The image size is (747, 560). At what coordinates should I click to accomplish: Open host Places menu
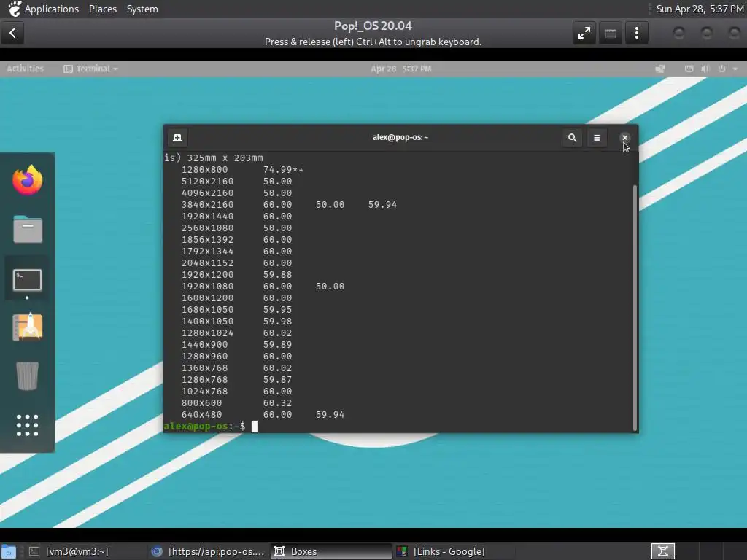(x=102, y=9)
